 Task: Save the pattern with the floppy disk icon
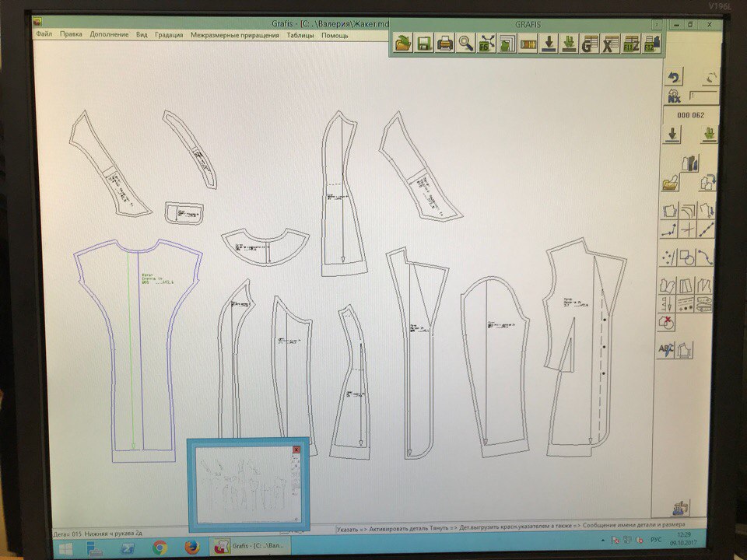click(424, 44)
